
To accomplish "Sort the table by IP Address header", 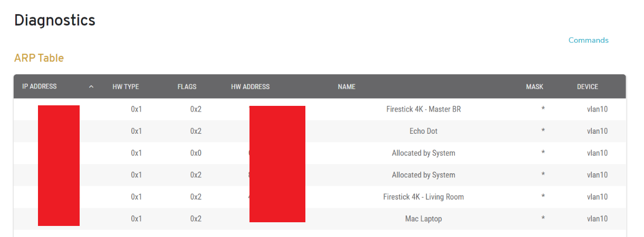I will click(x=40, y=86).
